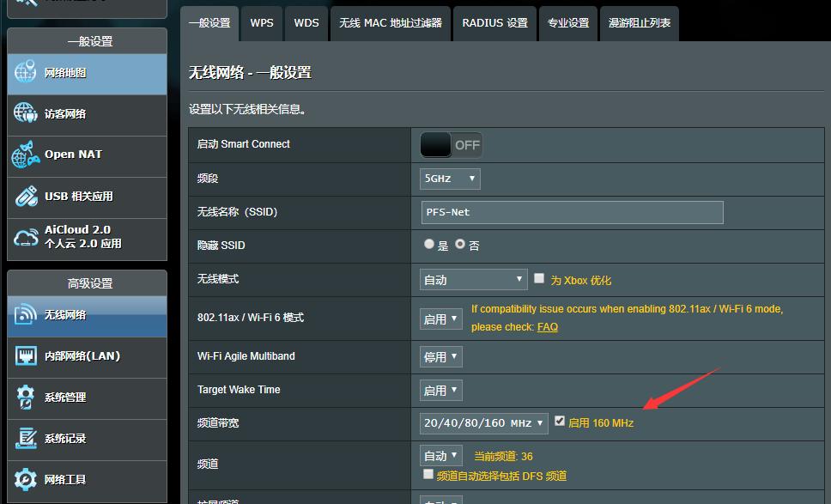
Task: Open the 频段 5GHz dropdown
Action: point(450,179)
